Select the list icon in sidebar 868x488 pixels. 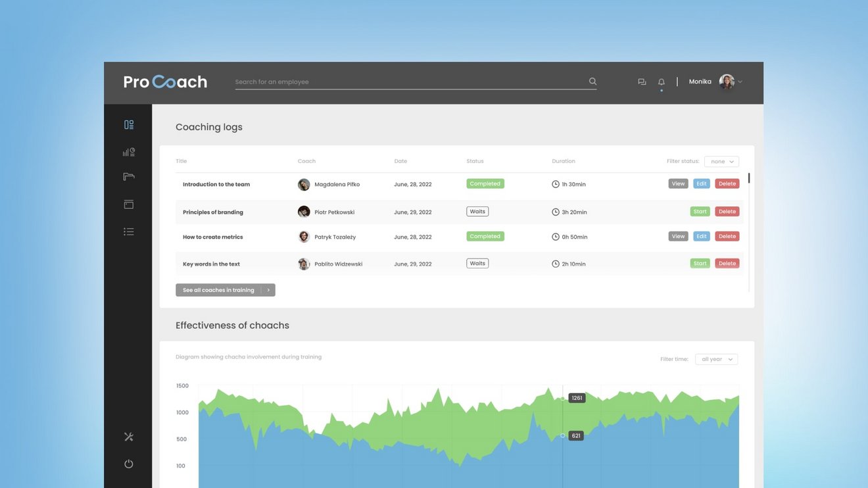(129, 232)
